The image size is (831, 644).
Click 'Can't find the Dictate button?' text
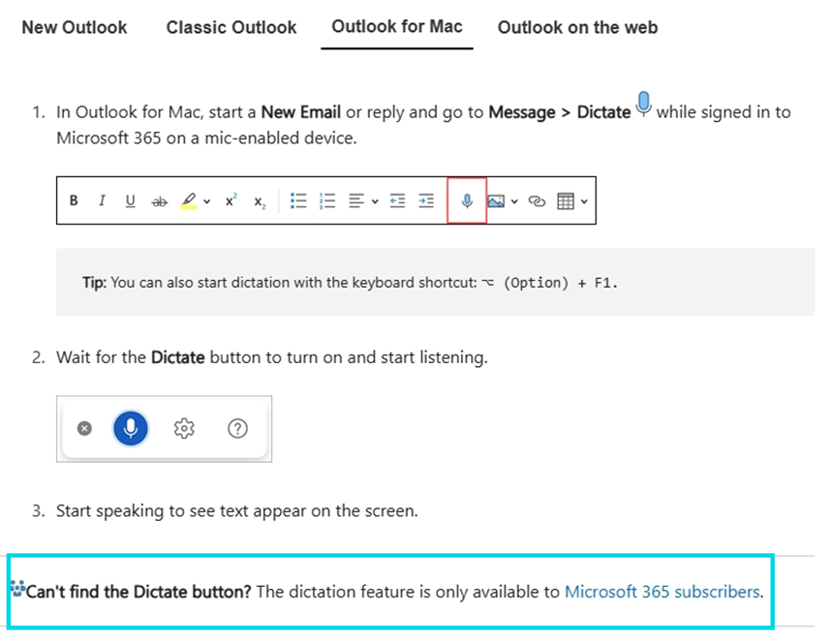tap(138, 591)
